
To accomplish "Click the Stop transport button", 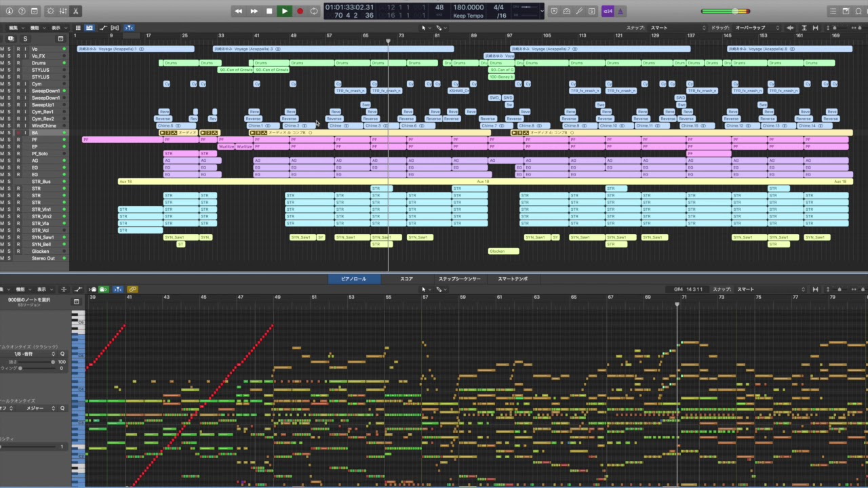I will (269, 11).
